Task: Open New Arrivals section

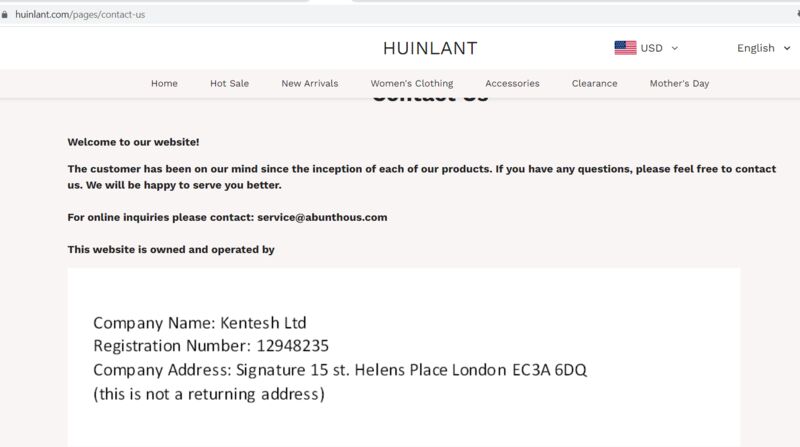Action: click(x=310, y=83)
